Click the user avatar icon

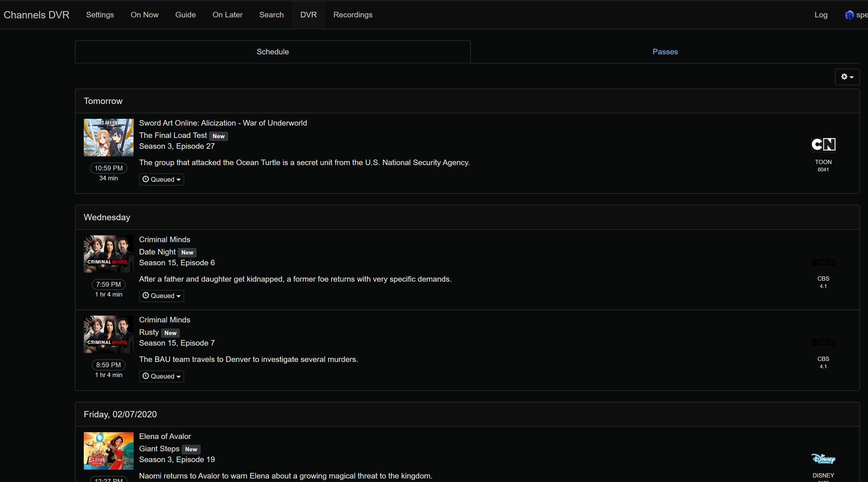[x=849, y=15]
